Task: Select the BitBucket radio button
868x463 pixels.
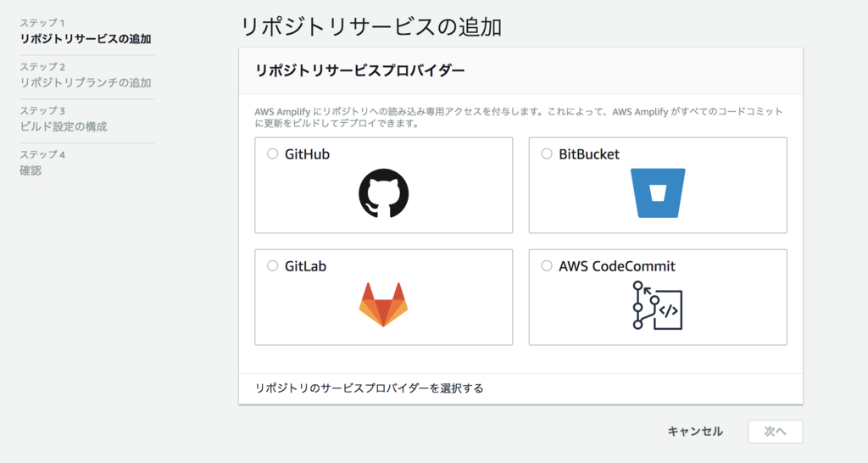Action: 547,154
